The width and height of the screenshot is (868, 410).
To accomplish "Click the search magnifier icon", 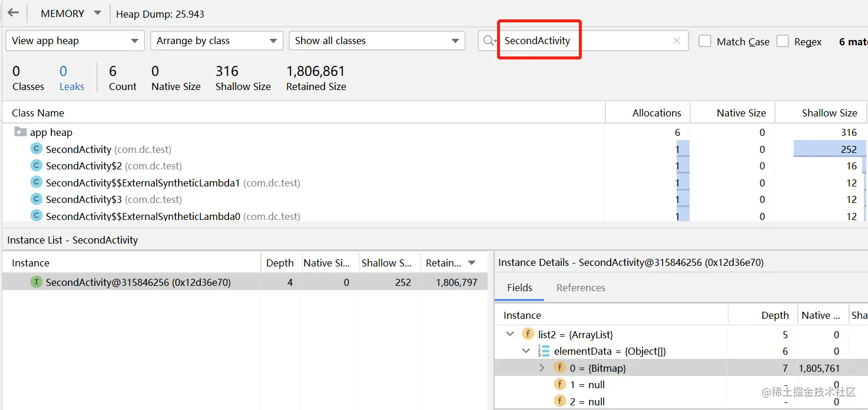I will [489, 41].
